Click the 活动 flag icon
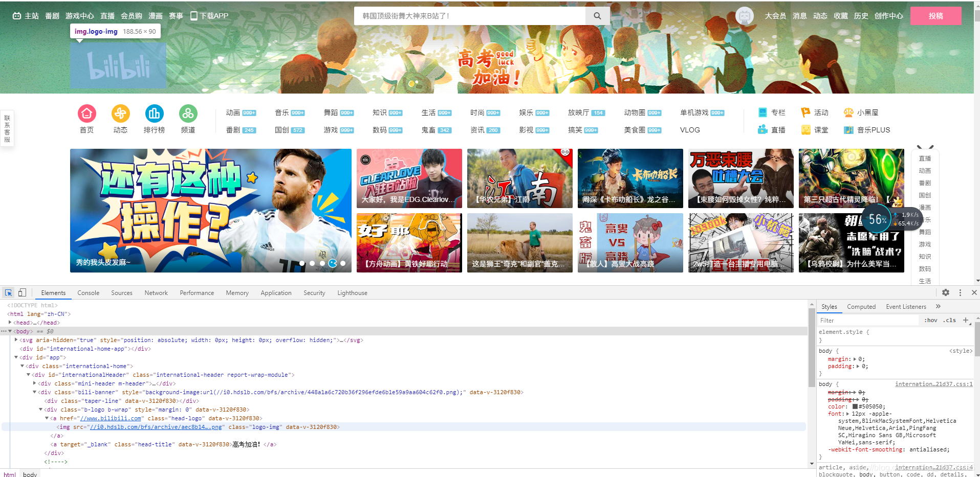The image size is (980, 477). click(805, 112)
